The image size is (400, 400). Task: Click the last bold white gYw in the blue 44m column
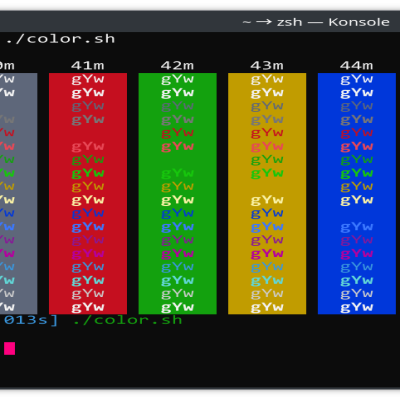[357, 307]
